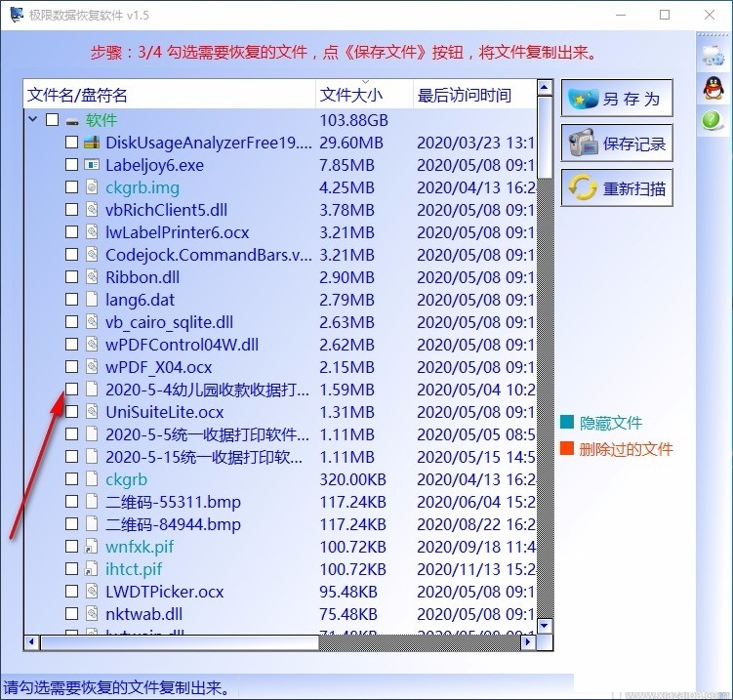
Task: Click the vbRichClient5.dll file icon
Action: point(92,210)
